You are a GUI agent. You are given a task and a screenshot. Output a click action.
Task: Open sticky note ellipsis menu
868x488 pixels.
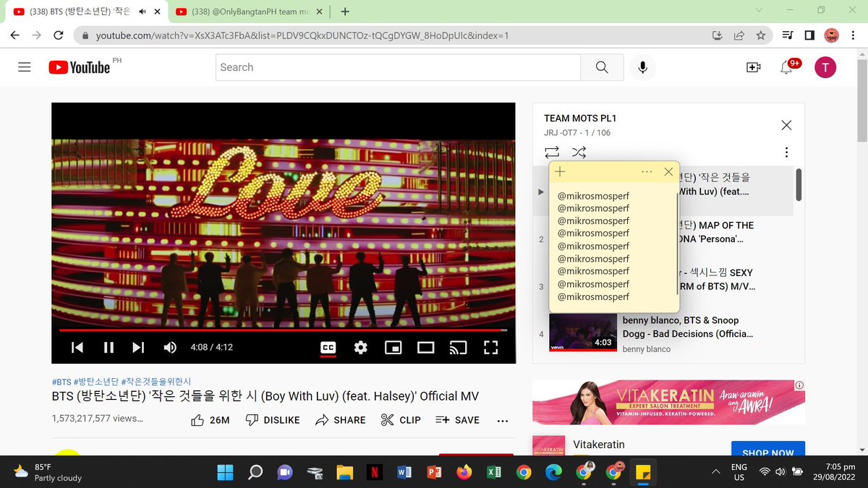[x=647, y=172]
